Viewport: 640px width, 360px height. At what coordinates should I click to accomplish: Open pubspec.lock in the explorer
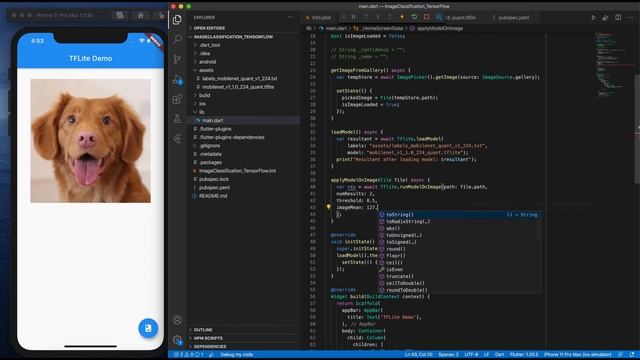(x=214, y=179)
